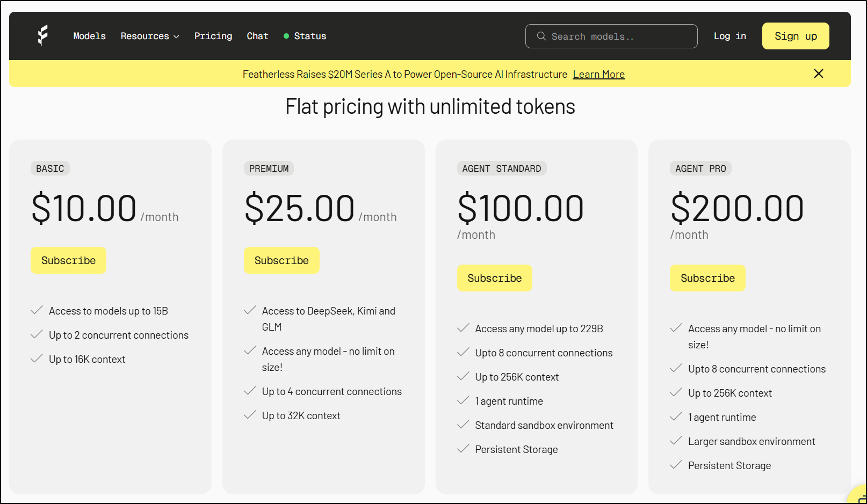
Task: Click checkmark beside 'Up to 16K context'
Action: 37,359
